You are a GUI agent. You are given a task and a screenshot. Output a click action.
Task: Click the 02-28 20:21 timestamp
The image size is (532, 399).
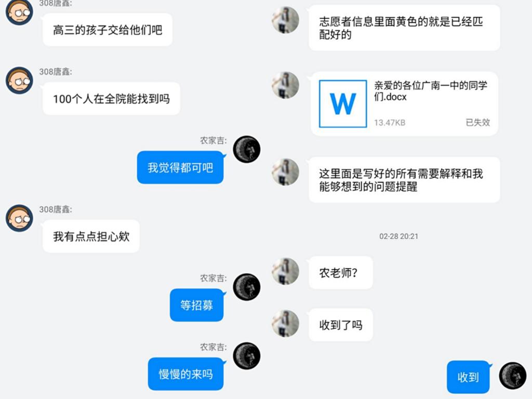pos(398,236)
